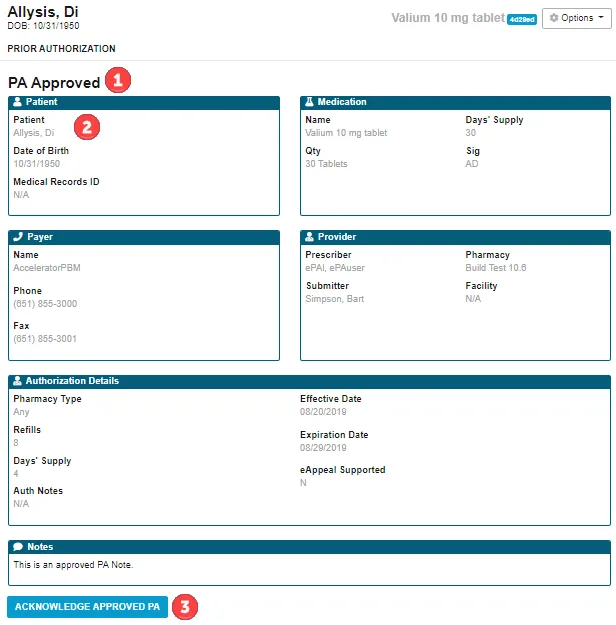The height and width of the screenshot is (625, 616).
Task: Click the medication name value Valium 10 mg tablet
Action: (x=346, y=133)
